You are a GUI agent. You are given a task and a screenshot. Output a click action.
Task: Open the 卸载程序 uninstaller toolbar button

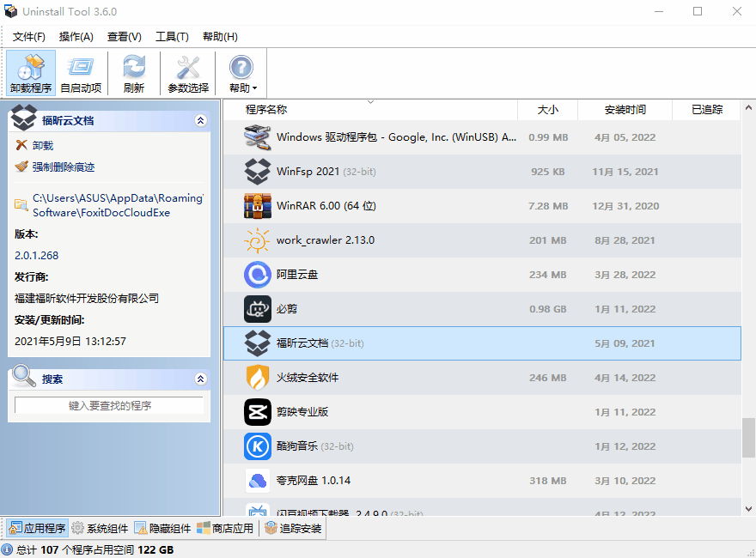coord(31,73)
